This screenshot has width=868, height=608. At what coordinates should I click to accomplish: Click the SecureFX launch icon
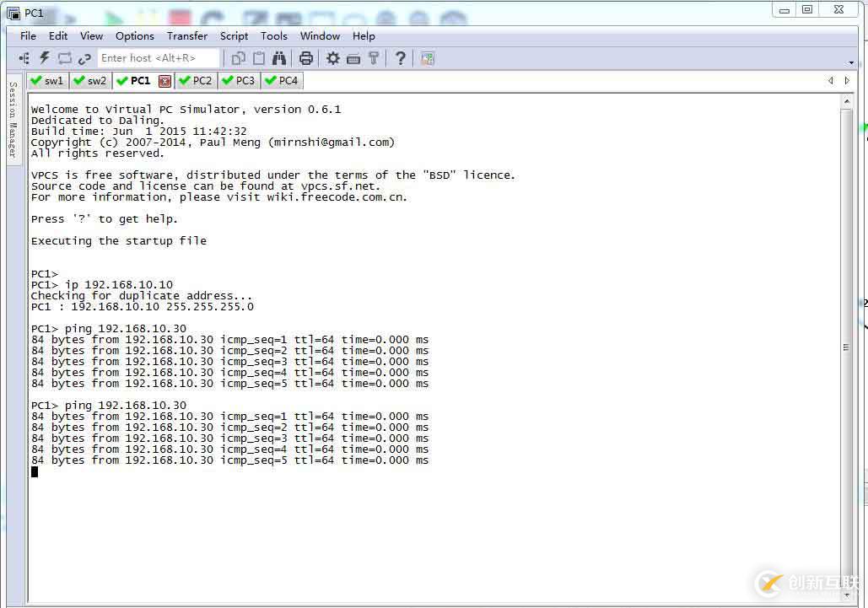[x=428, y=58]
